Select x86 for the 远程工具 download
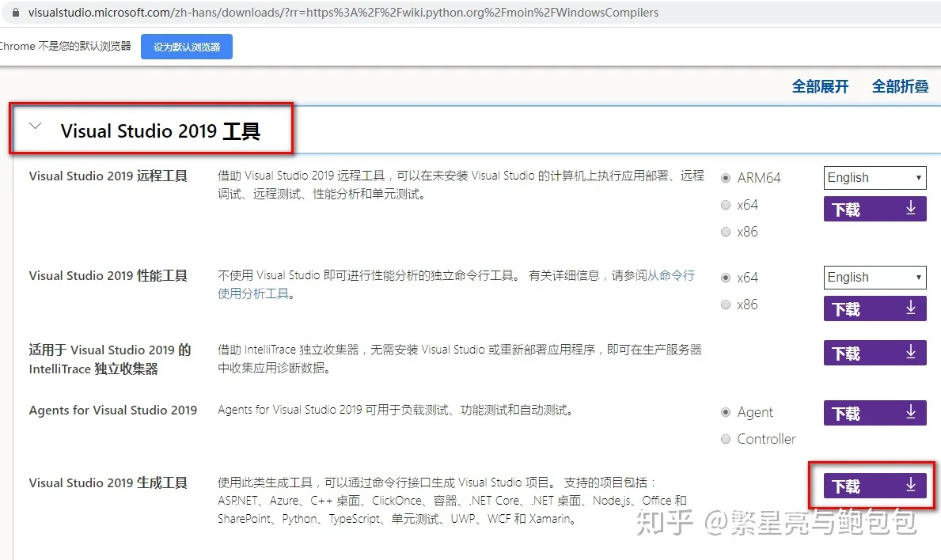This screenshot has width=941, height=560. tap(726, 232)
